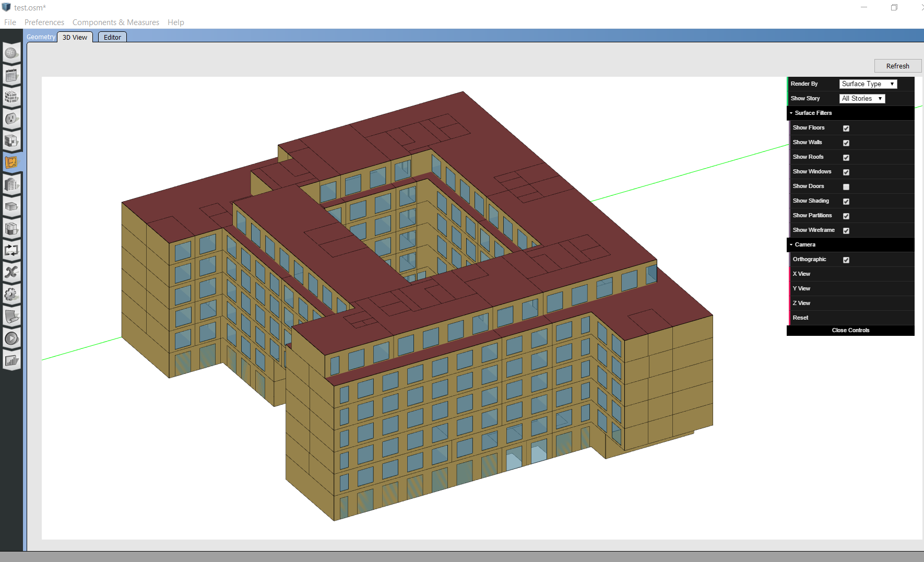The width and height of the screenshot is (924, 562).
Task: Open the Render By dropdown
Action: pos(868,84)
